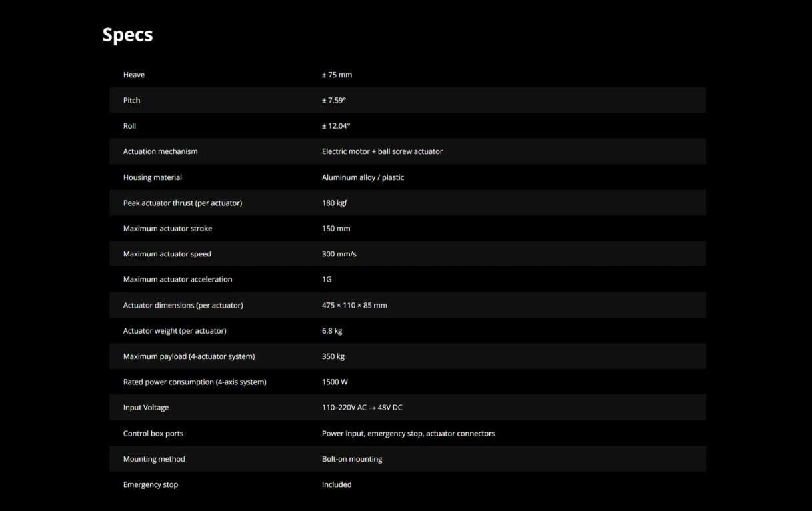Click the 350 kg payload value
The image size is (812, 511).
pos(333,356)
